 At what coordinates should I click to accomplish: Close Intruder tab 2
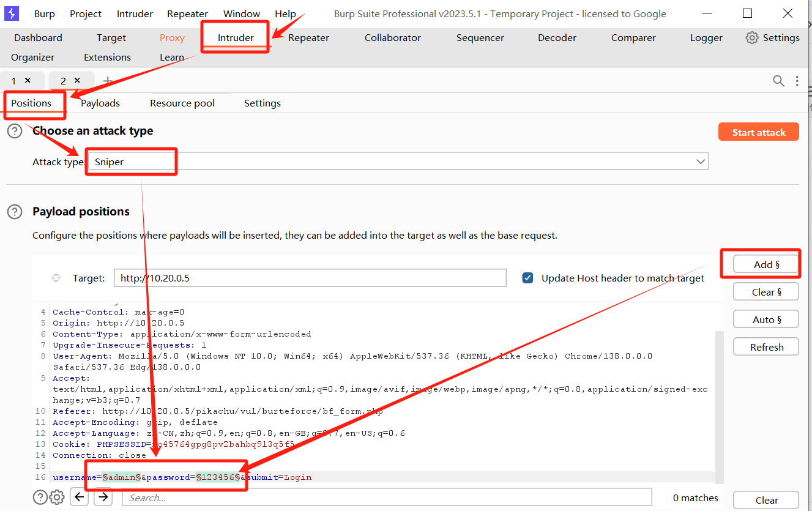point(77,80)
